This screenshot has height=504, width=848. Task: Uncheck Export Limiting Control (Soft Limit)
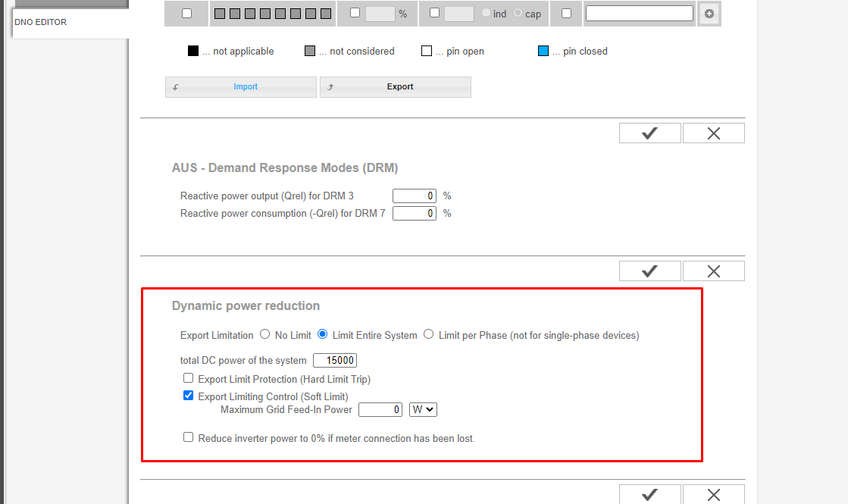pos(189,396)
